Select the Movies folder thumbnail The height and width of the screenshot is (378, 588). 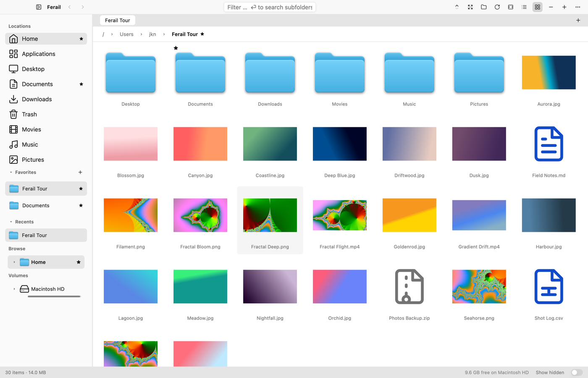pos(340,72)
